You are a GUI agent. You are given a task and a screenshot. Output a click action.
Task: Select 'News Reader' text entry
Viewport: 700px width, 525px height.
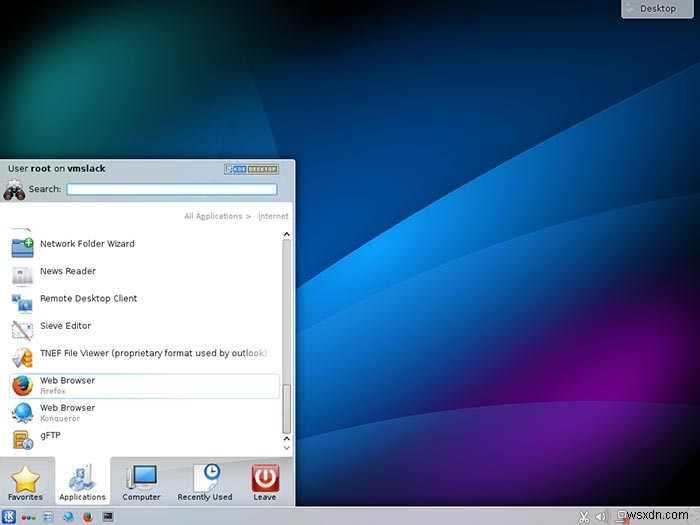[68, 271]
